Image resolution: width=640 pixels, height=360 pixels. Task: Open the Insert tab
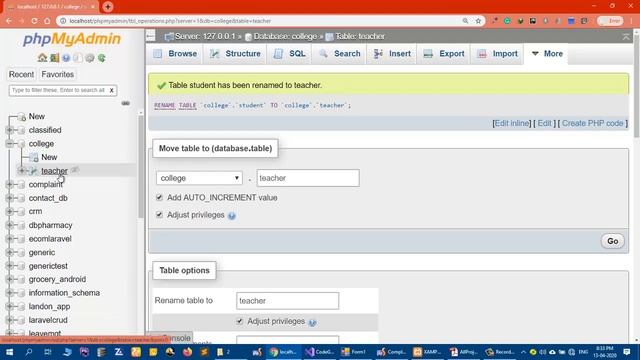[x=393, y=54]
